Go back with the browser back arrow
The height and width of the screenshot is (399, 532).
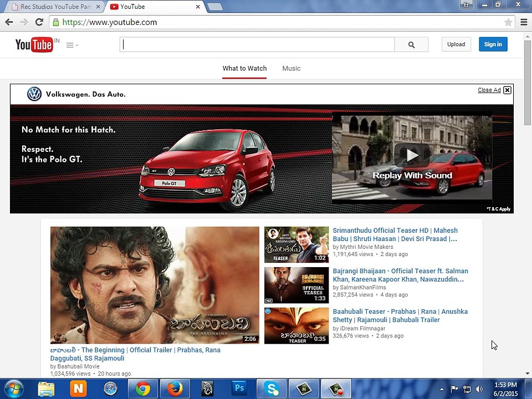pos(9,22)
